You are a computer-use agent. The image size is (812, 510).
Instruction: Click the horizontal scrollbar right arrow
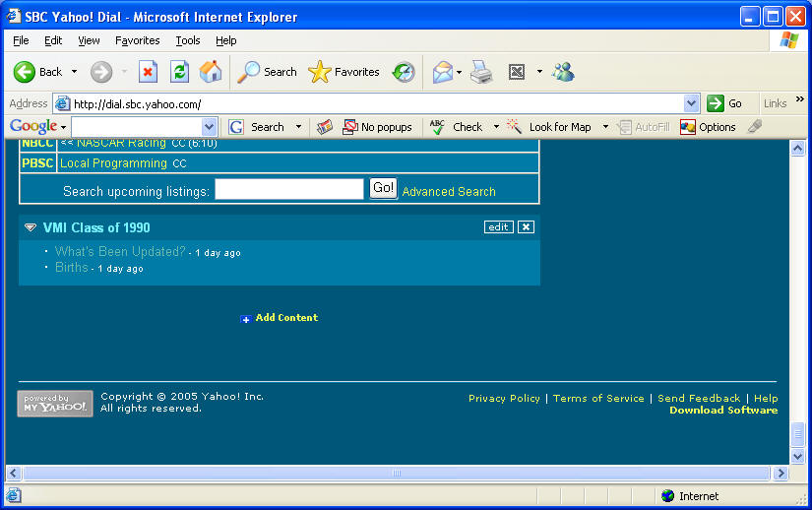click(780, 473)
